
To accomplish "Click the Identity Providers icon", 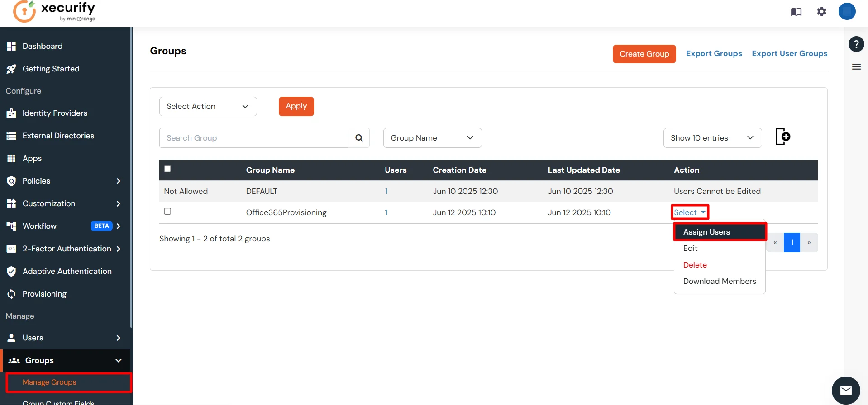I will (x=11, y=113).
